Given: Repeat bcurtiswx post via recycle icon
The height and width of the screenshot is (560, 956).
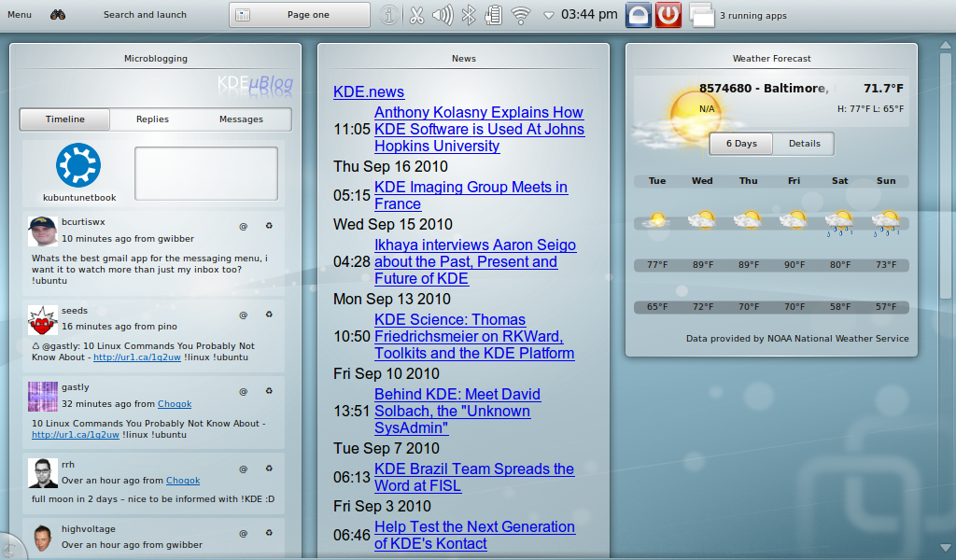Looking at the screenshot, I should (269, 226).
